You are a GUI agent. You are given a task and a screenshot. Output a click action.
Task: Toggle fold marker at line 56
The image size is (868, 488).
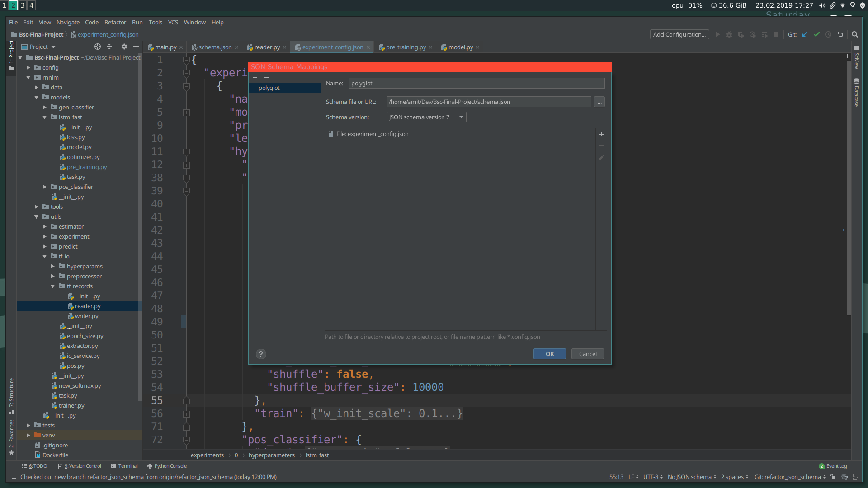[x=186, y=414]
